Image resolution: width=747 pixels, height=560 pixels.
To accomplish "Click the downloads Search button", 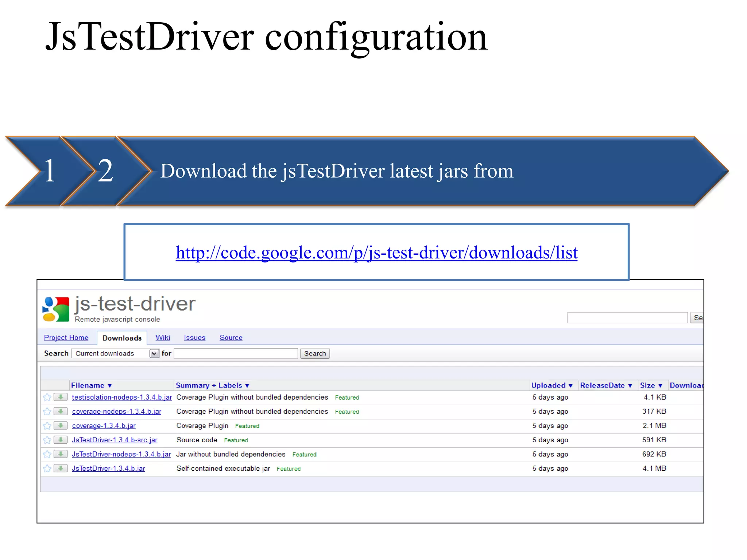I will pyautogui.click(x=315, y=353).
